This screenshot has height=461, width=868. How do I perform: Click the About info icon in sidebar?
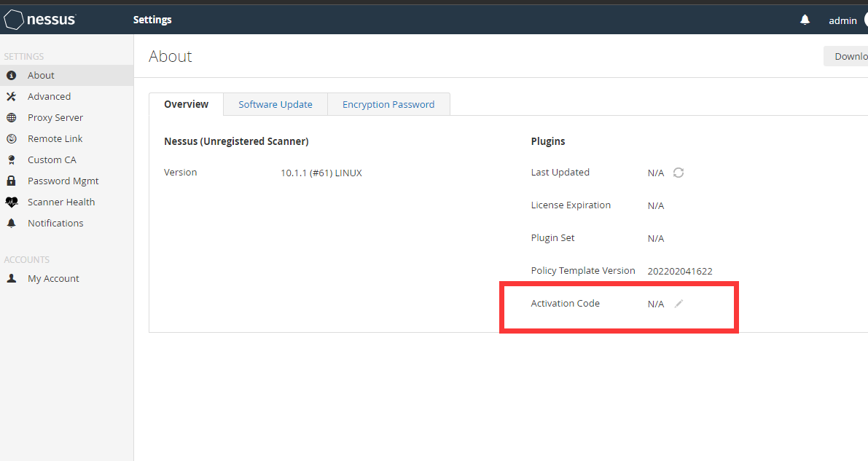[x=11, y=75]
